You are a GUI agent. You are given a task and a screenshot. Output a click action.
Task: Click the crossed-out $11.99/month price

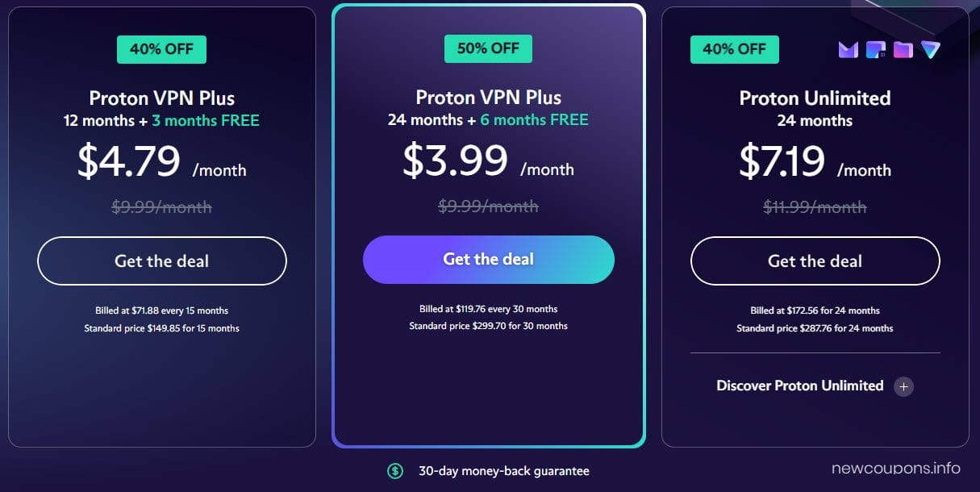(x=815, y=206)
